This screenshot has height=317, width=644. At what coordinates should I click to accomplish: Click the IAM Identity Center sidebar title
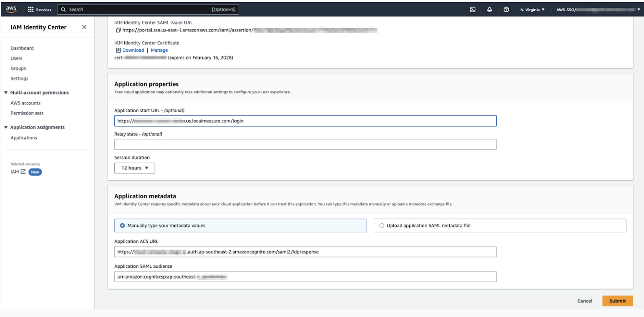tap(38, 27)
